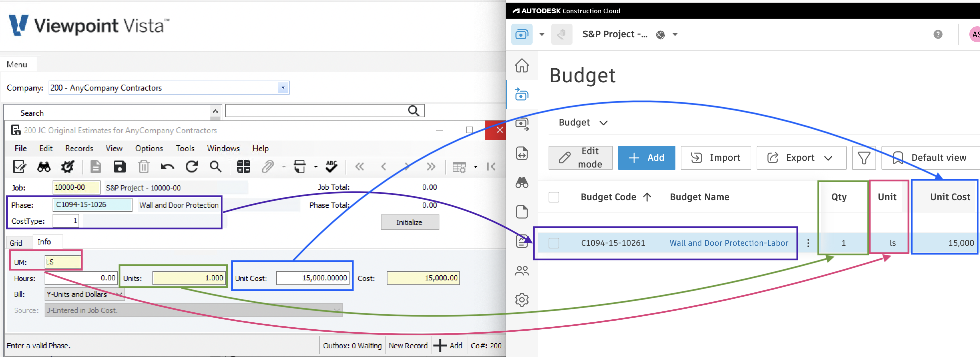Tick the checkbox for row C1094-15-10261
Image resolution: width=980 pixels, height=357 pixels.
point(554,243)
